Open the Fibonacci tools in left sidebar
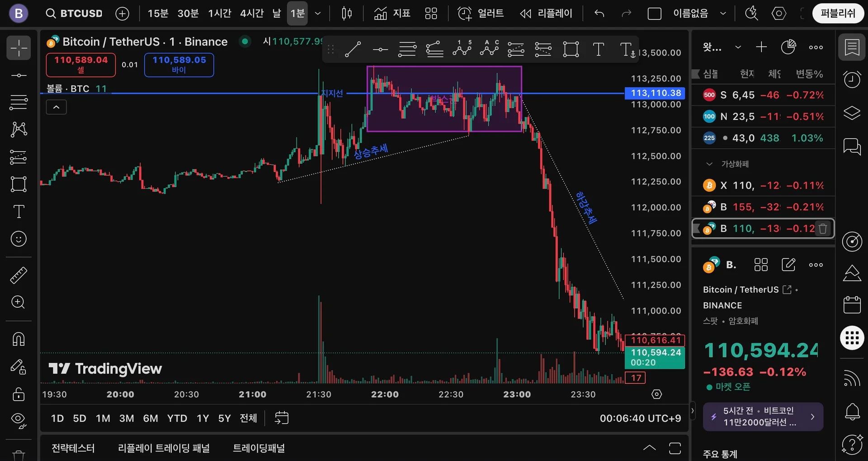This screenshot has height=461, width=868. click(x=19, y=102)
